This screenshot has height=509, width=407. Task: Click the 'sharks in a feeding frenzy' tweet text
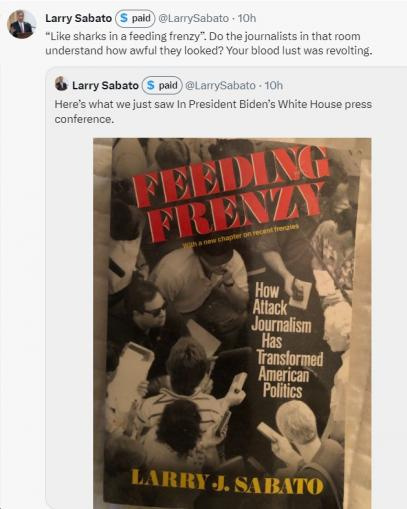pyautogui.click(x=209, y=43)
